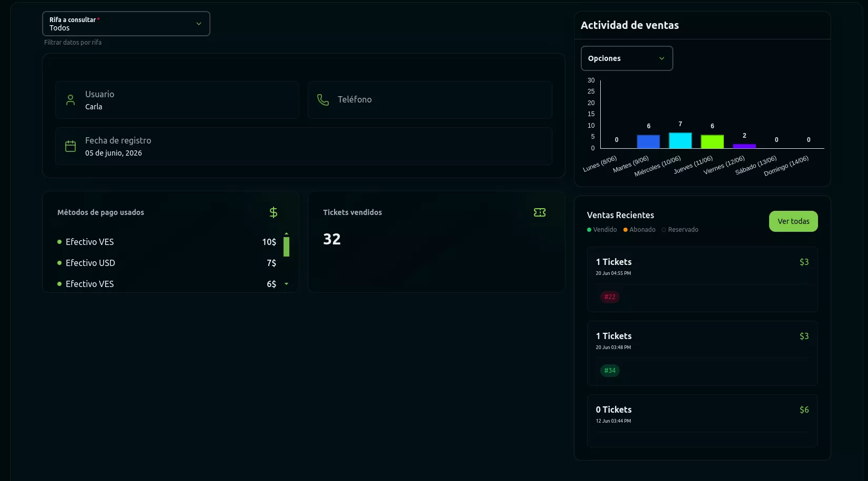Select the first Efectivo VES row showing 10$
Screen dimensions: 868x481
[167, 242]
